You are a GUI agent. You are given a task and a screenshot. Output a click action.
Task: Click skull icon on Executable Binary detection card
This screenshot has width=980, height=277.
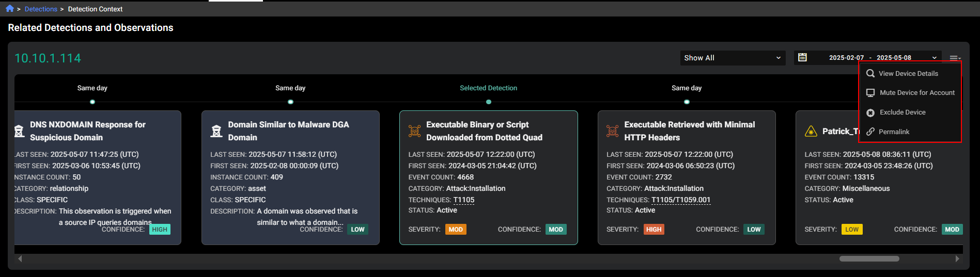tap(414, 131)
